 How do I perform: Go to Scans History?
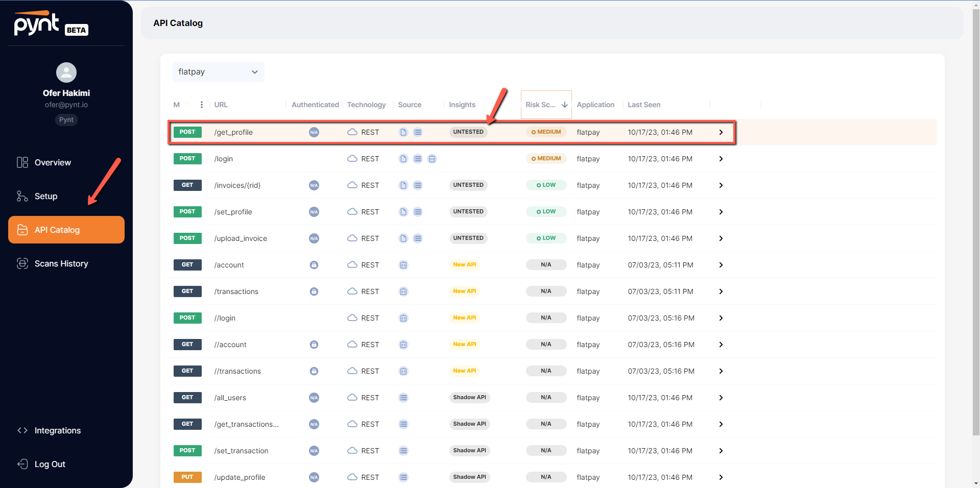pyautogui.click(x=61, y=263)
